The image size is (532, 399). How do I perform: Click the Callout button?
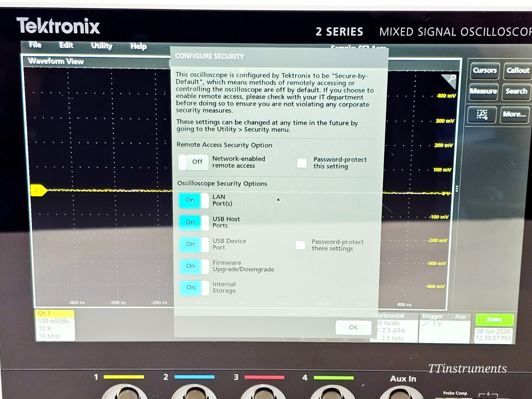518,71
